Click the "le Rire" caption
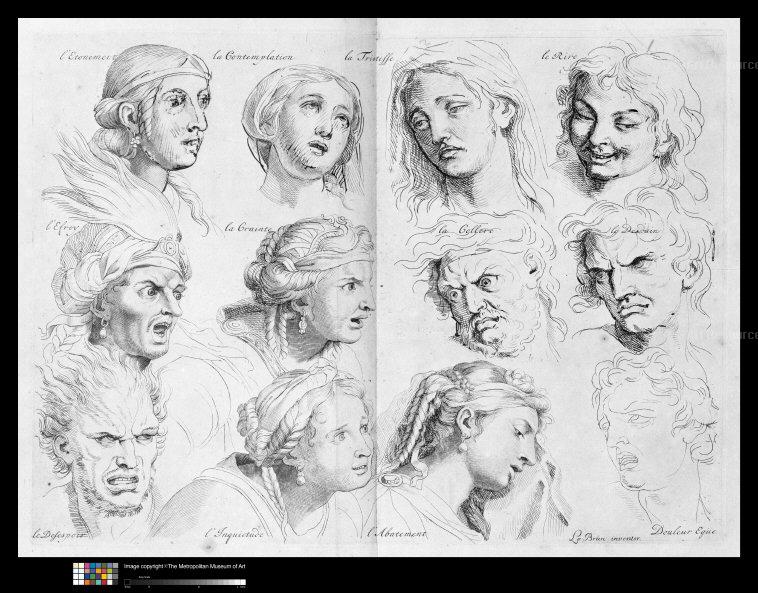The image size is (758, 593). click(x=559, y=56)
